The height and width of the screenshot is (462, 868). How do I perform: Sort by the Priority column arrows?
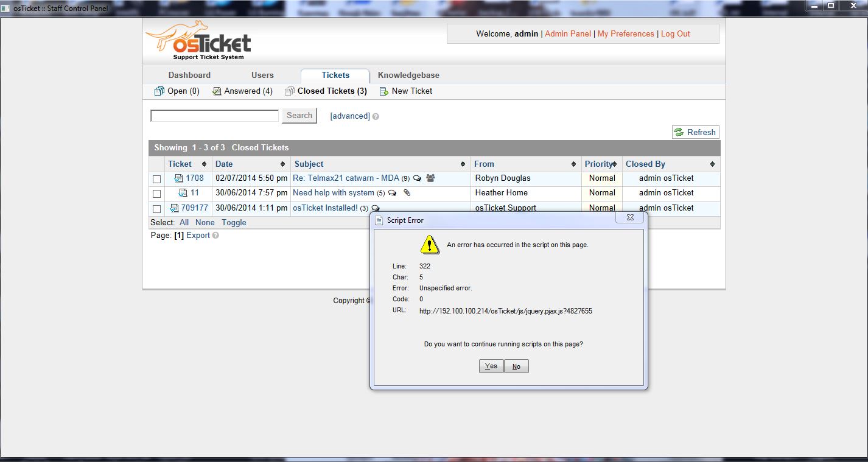coord(615,164)
